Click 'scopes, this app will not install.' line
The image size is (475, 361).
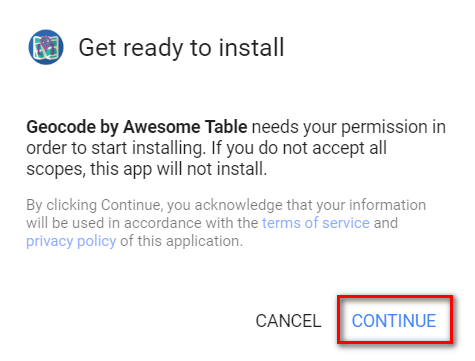[x=147, y=169]
